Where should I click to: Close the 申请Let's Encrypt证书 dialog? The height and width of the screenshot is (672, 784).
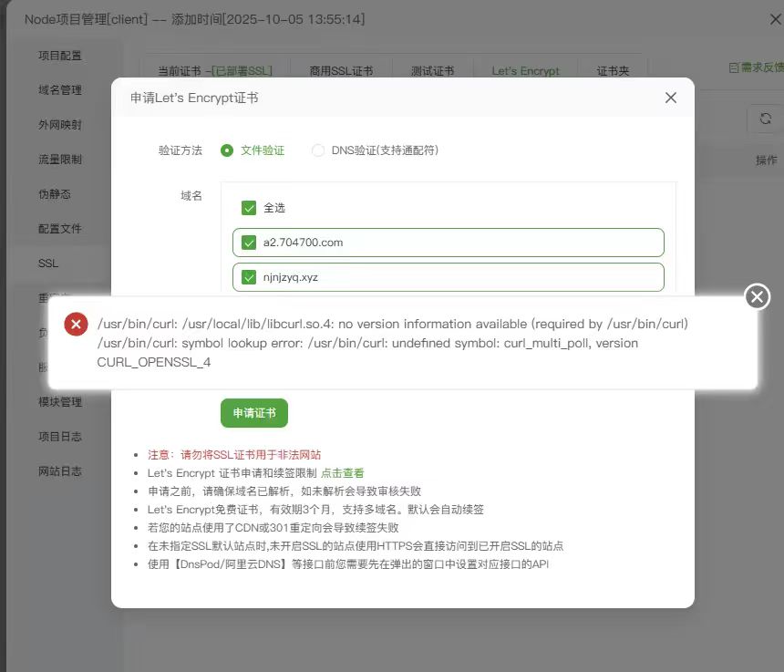[x=671, y=97]
